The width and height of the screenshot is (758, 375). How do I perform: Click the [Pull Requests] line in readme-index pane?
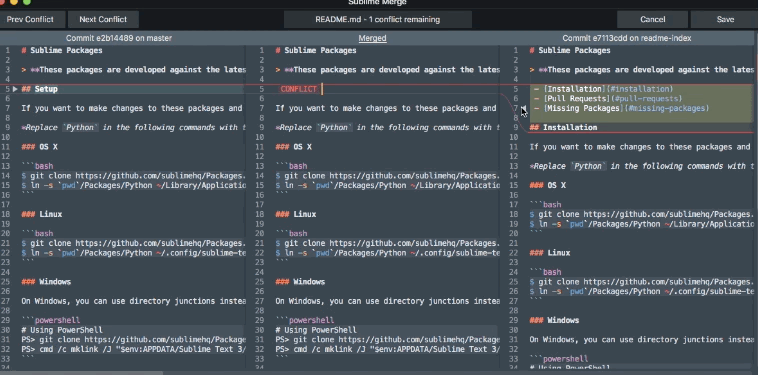click(608, 99)
